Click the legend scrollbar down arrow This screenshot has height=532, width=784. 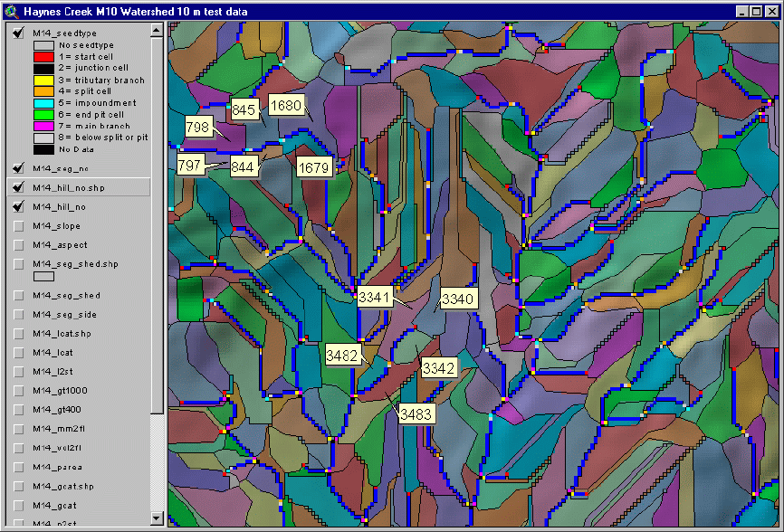(x=157, y=518)
